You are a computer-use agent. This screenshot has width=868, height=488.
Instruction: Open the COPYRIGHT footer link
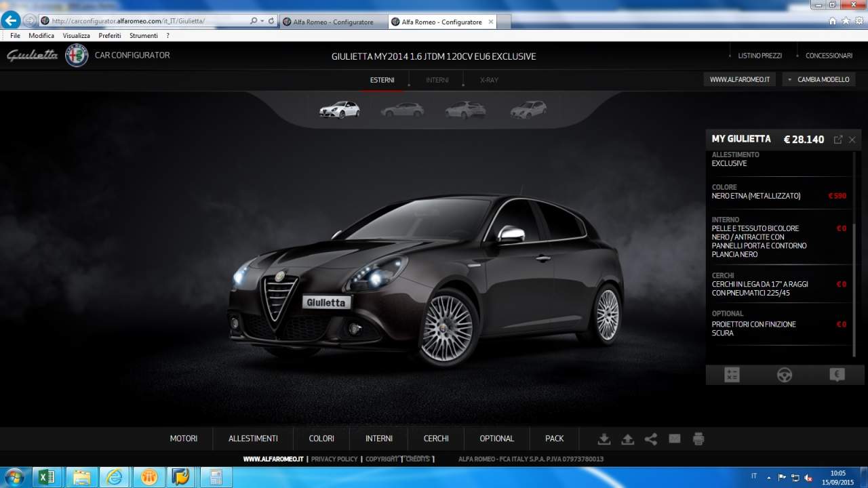(382, 459)
